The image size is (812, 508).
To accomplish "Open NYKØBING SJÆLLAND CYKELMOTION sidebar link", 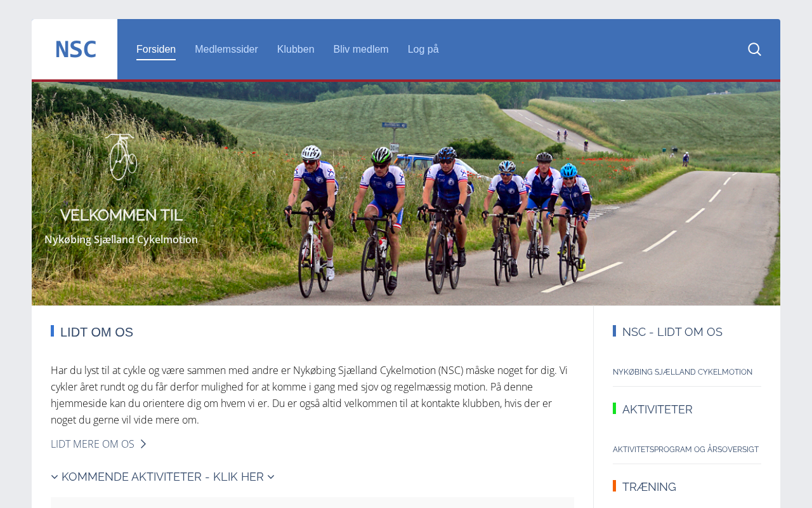I will pos(683,372).
